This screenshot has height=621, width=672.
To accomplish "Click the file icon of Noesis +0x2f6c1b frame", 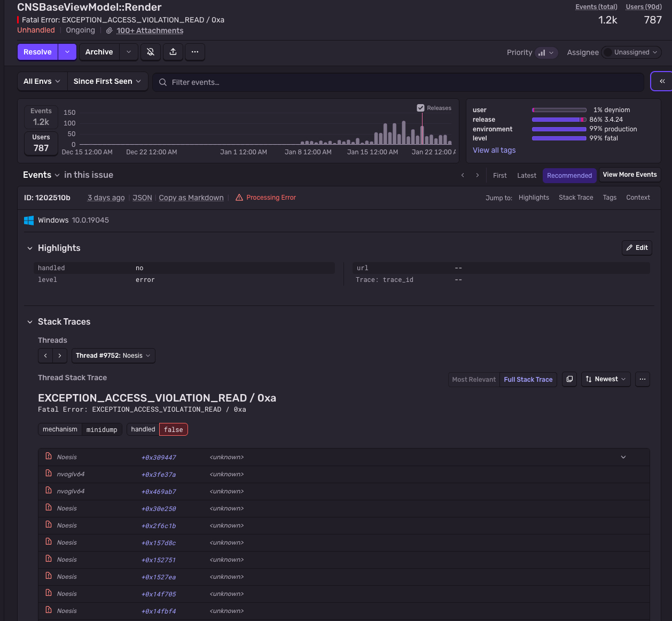I will [x=49, y=524].
